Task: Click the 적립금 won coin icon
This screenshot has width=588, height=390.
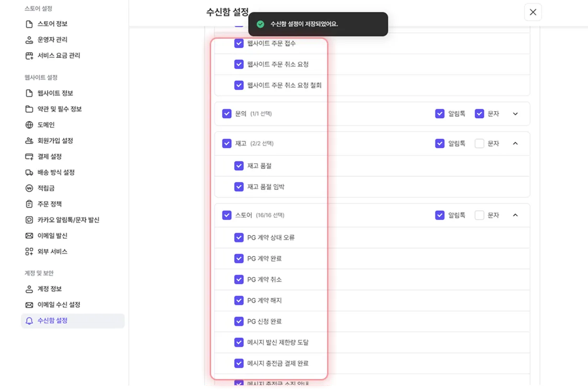Action: pyautogui.click(x=29, y=188)
